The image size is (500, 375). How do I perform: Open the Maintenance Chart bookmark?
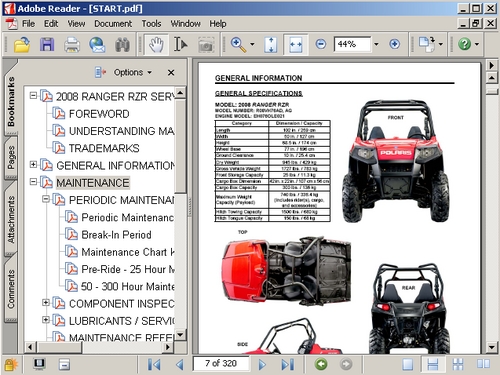(x=128, y=252)
